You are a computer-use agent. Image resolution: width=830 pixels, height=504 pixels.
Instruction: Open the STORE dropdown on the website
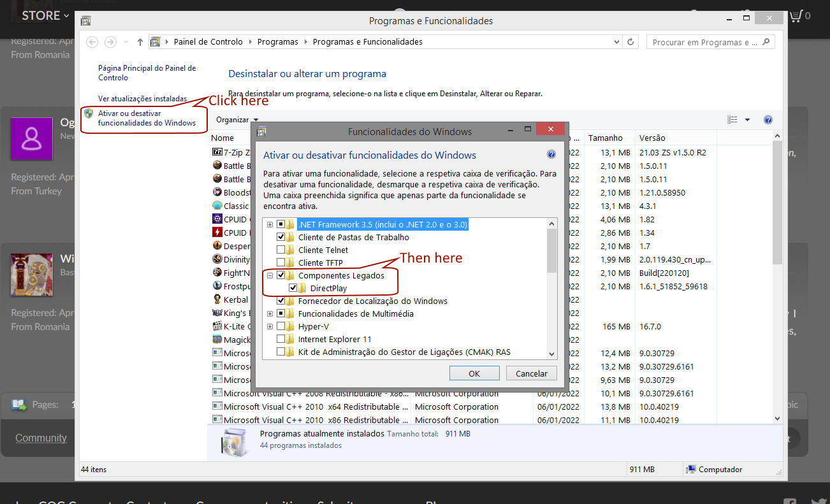[x=45, y=15]
